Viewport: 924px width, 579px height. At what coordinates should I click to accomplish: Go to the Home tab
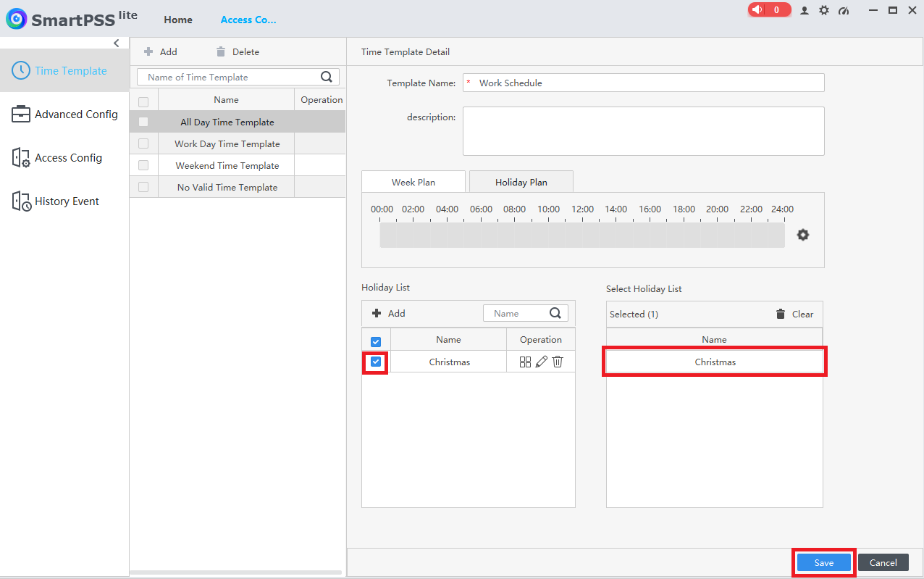(178, 20)
